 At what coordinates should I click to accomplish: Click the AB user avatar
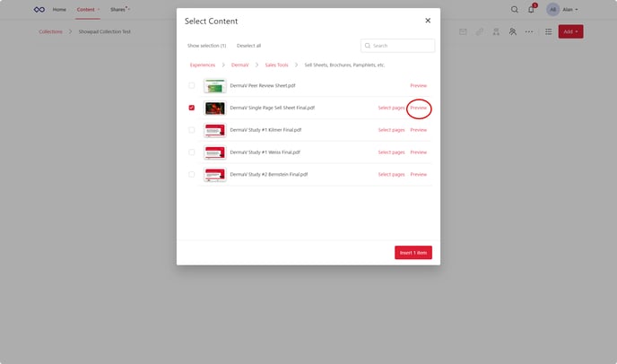(x=552, y=9)
